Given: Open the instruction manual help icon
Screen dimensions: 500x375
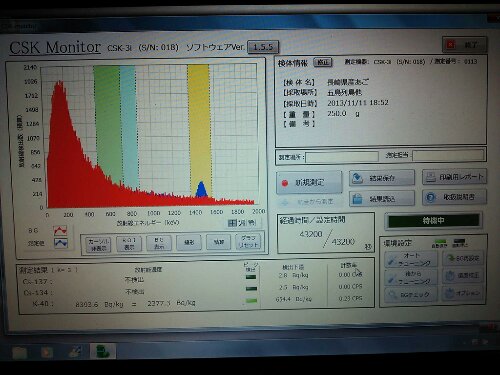Looking at the screenshot, I should (430, 197).
